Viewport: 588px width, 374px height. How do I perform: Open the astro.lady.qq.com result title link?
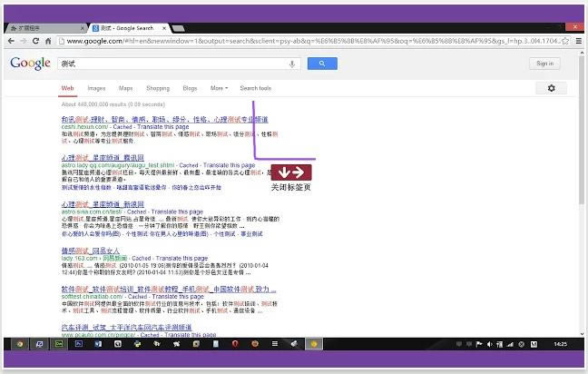tap(103, 158)
